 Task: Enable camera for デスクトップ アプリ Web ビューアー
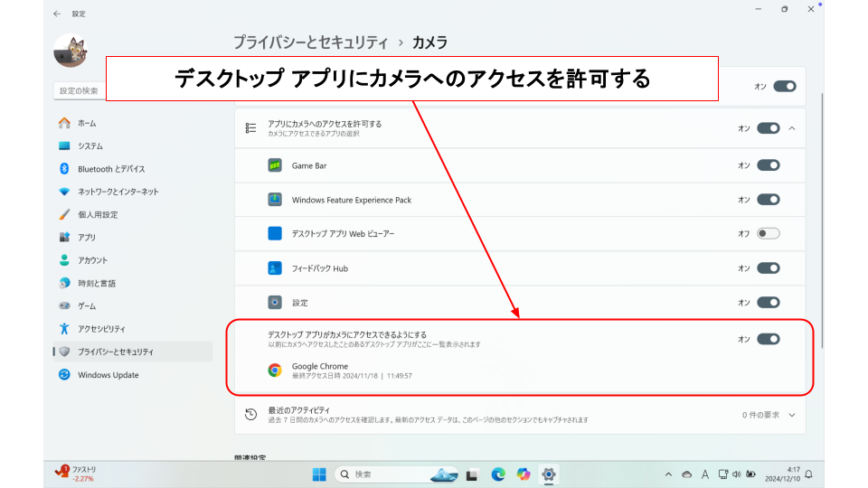point(768,234)
